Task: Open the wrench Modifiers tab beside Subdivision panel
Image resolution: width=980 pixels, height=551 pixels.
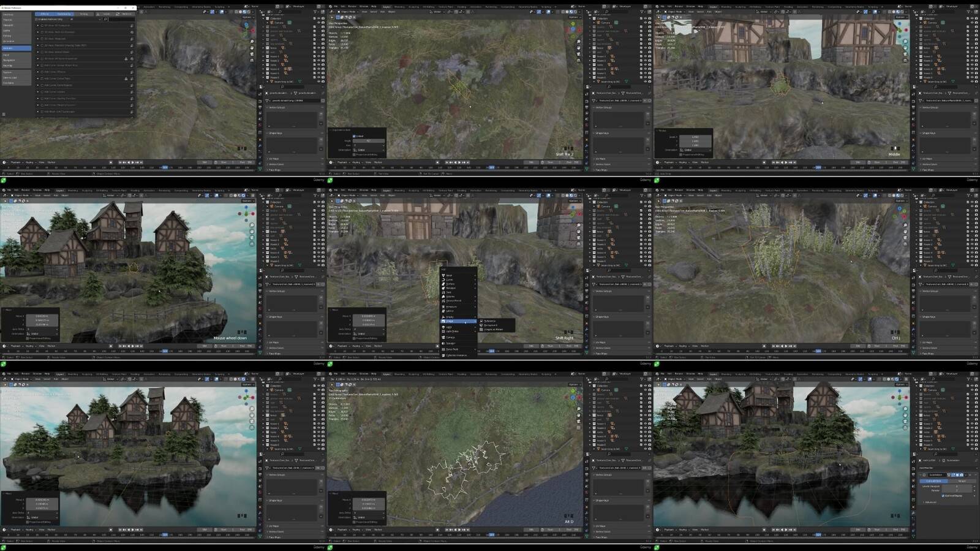Action: (913, 475)
